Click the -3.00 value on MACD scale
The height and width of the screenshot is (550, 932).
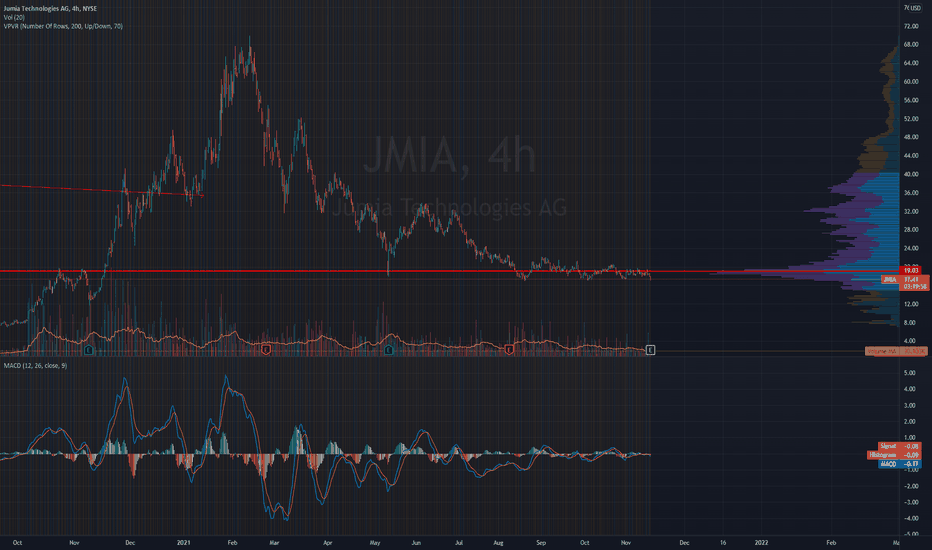[x=909, y=502]
